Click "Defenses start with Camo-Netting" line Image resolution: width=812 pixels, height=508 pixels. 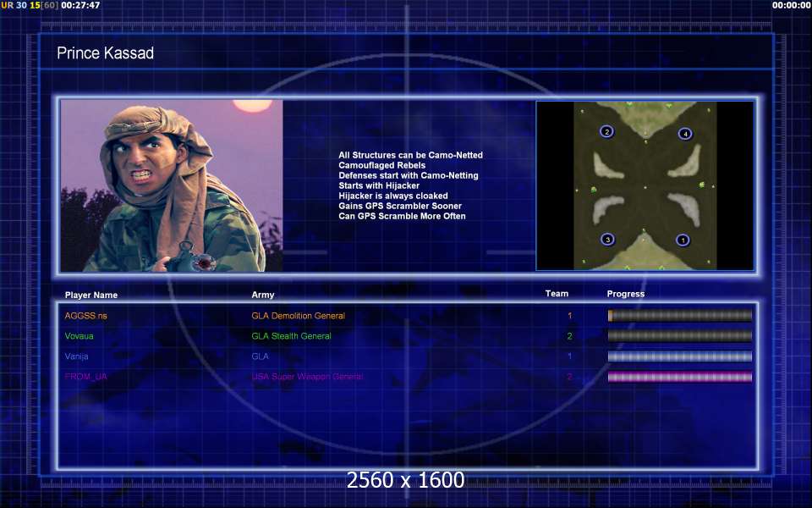pos(409,175)
